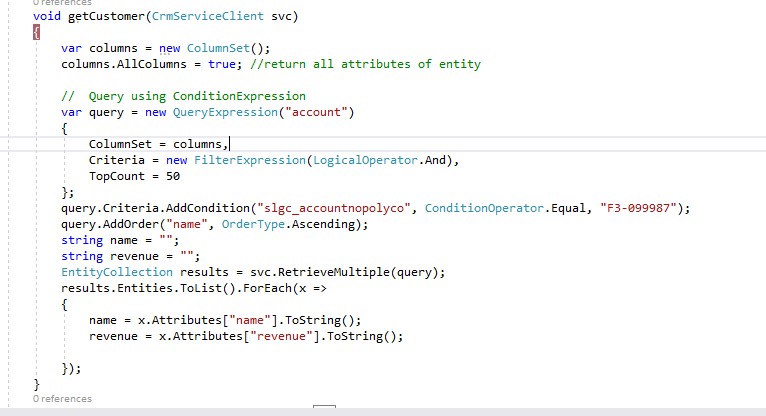The width and height of the screenshot is (766, 416).
Task: Select the true keyword value
Action: [222, 64]
